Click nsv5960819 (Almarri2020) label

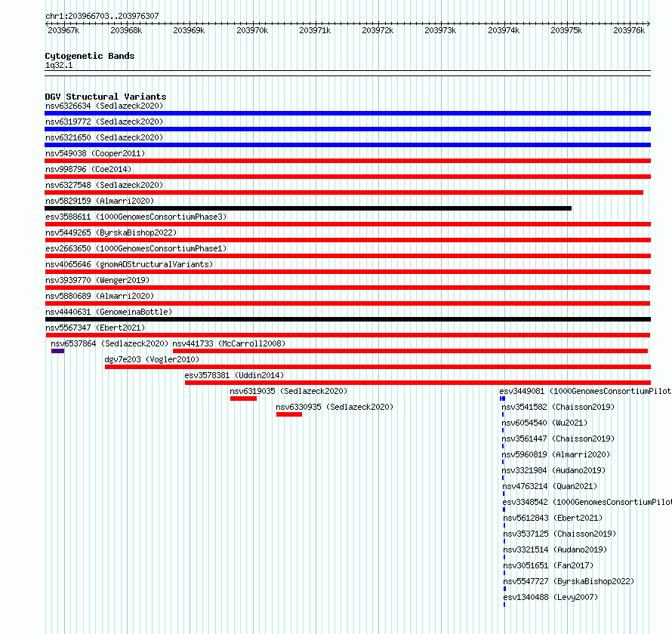point(556,454)
